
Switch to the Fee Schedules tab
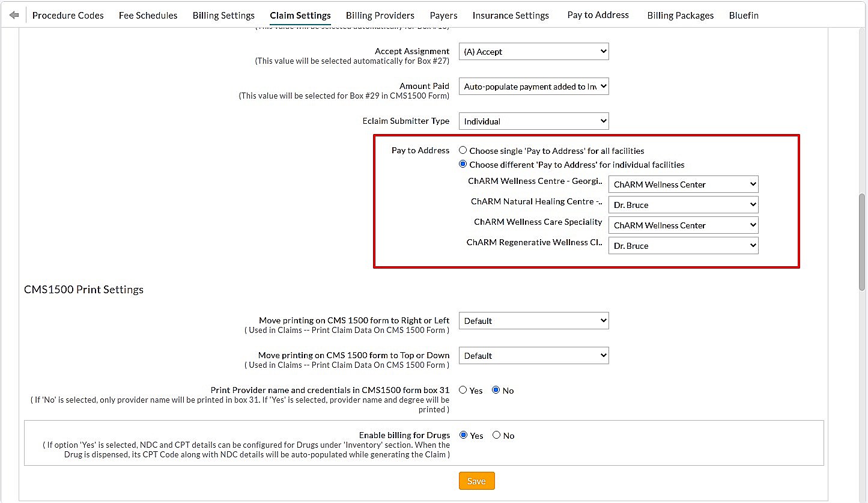point(148,15)
